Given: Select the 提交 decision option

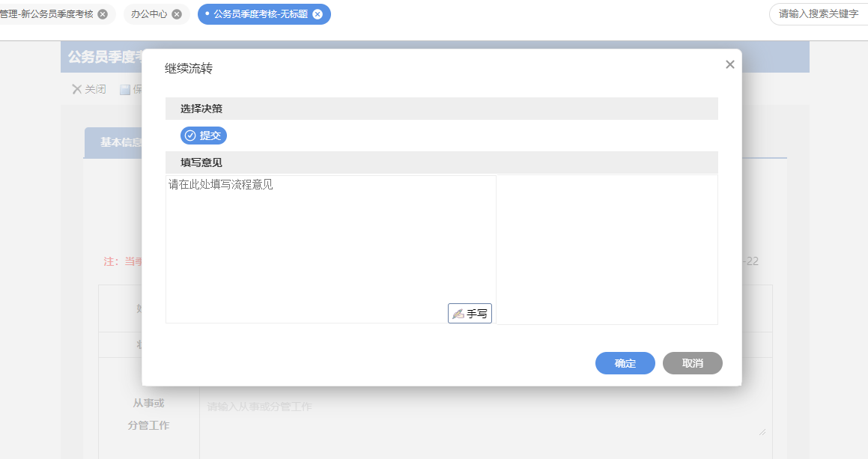Looking at the screenshot, I should pyautogui.click(x=204, y=136).
